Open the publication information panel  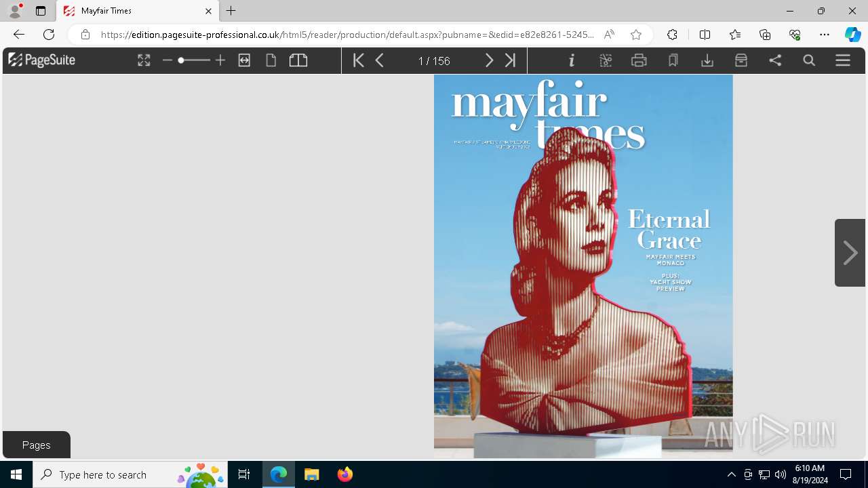point(572,60)
